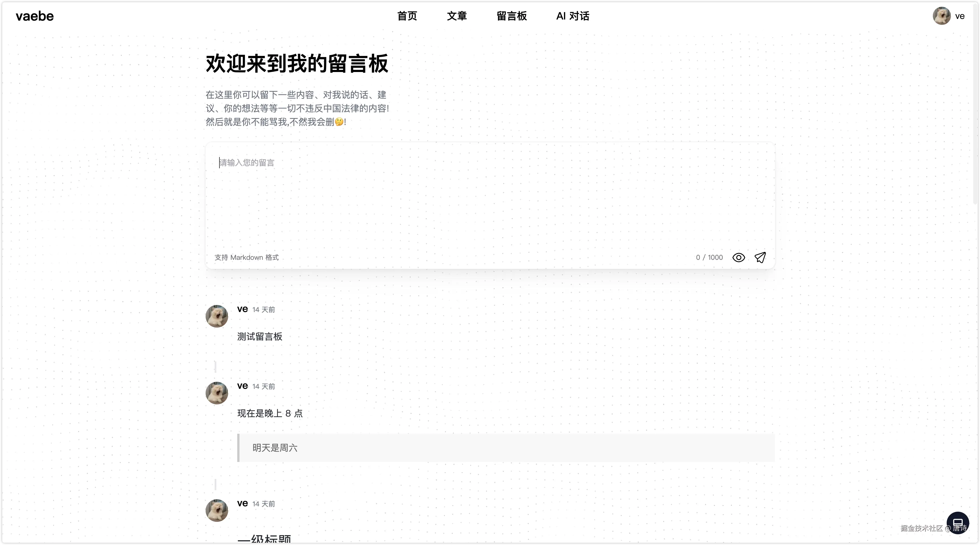Image resolution: width=980 pixels, height=545 pixels.
Task: Click the 0 / 1000 character counter
Action: click(709, 258)
